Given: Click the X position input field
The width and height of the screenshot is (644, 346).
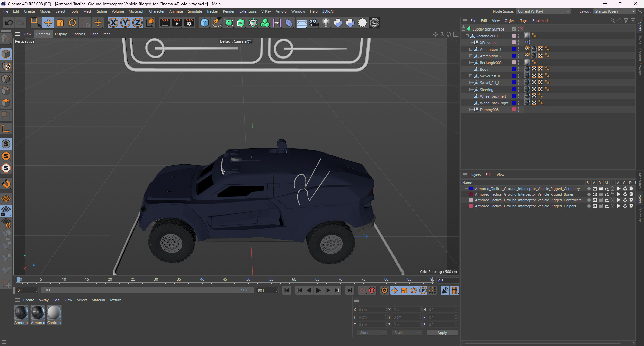Looking at the screenshot, I should (372, 310).
